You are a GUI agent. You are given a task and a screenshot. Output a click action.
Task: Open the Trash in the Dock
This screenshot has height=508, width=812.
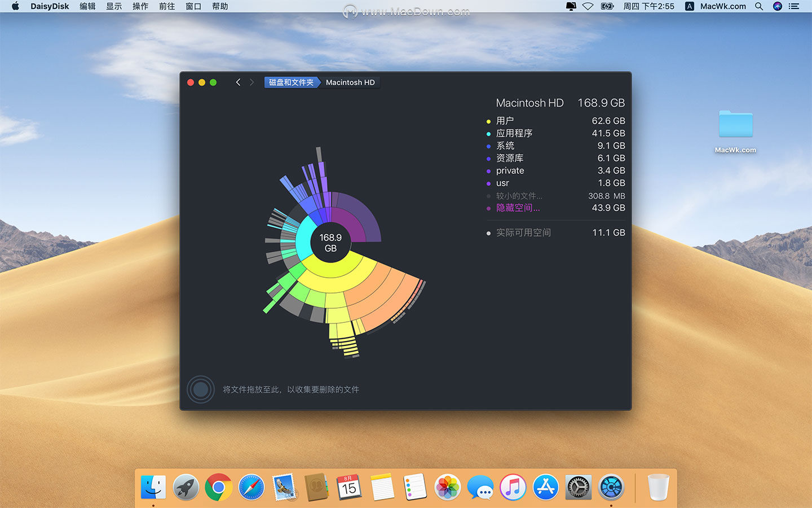(658, 487)
